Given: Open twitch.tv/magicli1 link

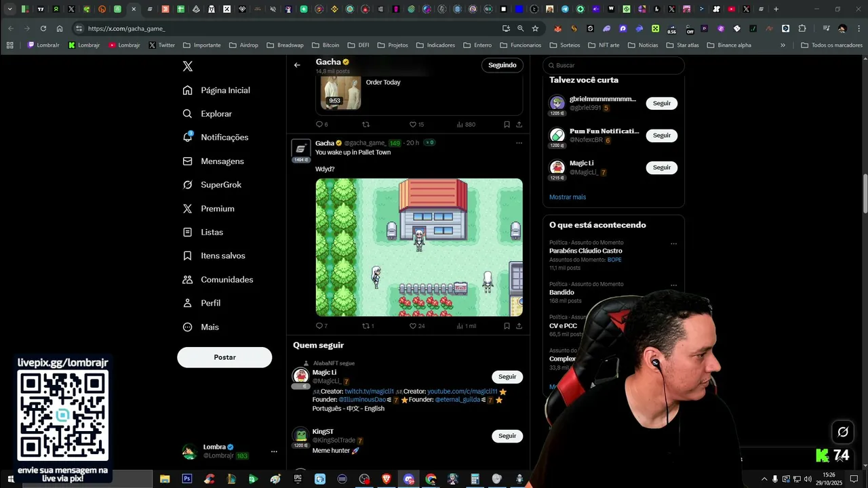Looking at the screenshot, I should [369, 392].
